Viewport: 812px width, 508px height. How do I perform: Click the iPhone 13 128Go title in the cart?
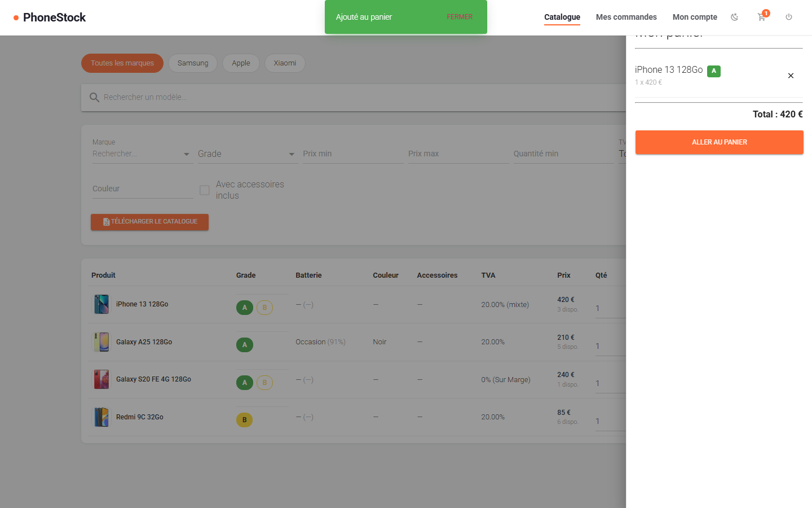[669, 70]
